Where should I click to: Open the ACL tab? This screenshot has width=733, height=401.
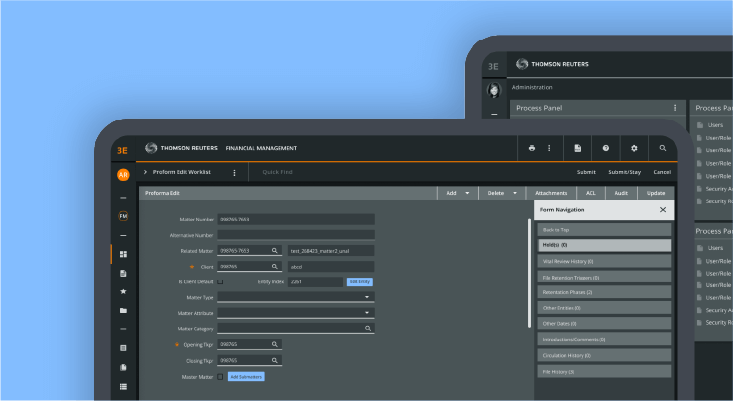click(591, 193)
